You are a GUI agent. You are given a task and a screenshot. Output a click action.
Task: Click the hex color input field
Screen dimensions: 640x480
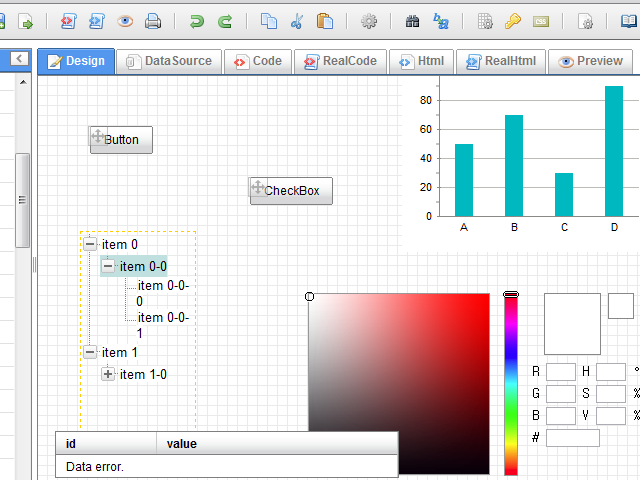click(573, 438)
